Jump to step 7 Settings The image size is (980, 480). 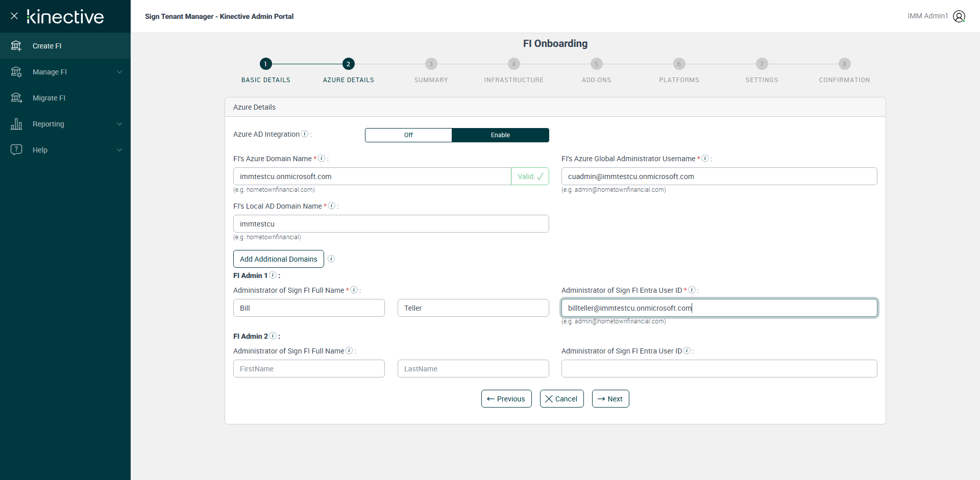coord(762,64)
